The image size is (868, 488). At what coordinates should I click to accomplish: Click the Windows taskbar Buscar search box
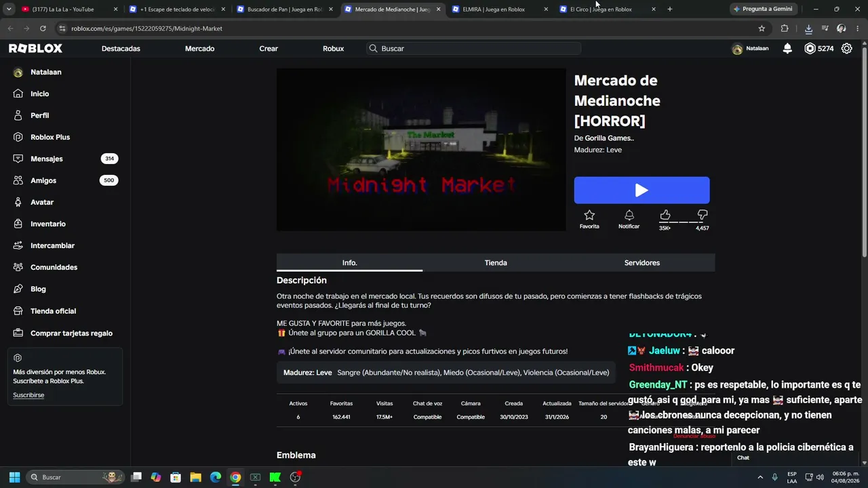click(x=76, y=477)
